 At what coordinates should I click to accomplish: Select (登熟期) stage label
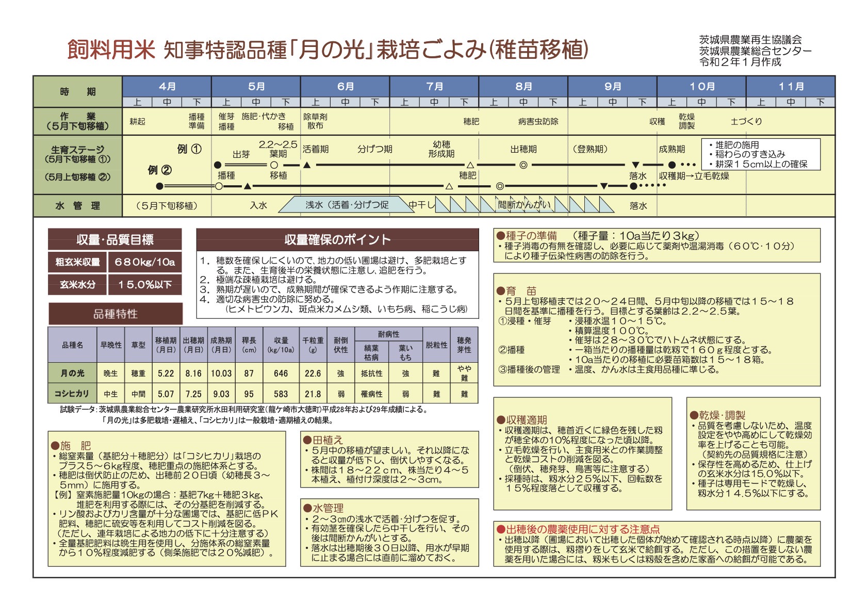[590, 149]
